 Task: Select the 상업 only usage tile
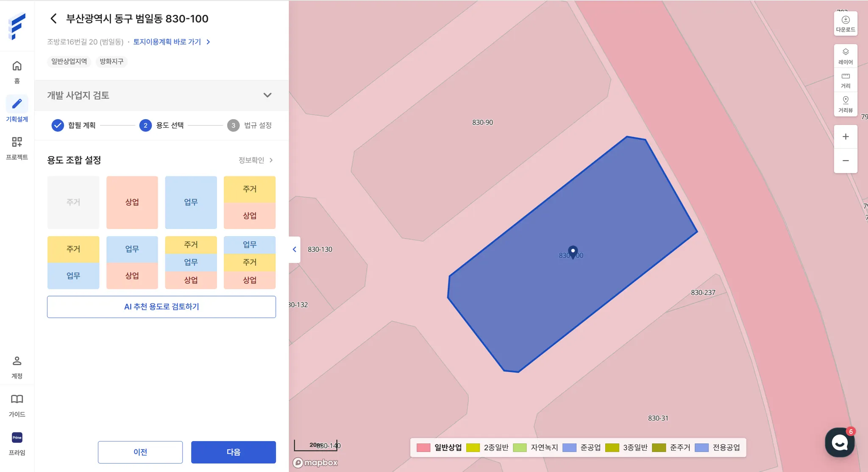[132, 202]
